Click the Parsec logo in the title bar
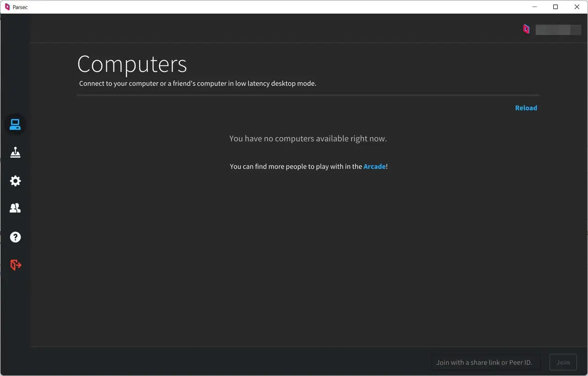 pyautogui.click(x=7, y=7)
